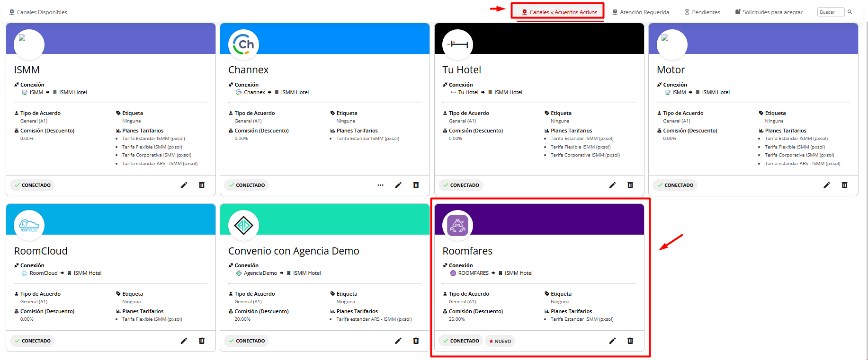This screenshot has width=868, height=360.
Task: Click Tarifa Estandar ISMM (pxsol) in Channex card
Action: point(368,139)
